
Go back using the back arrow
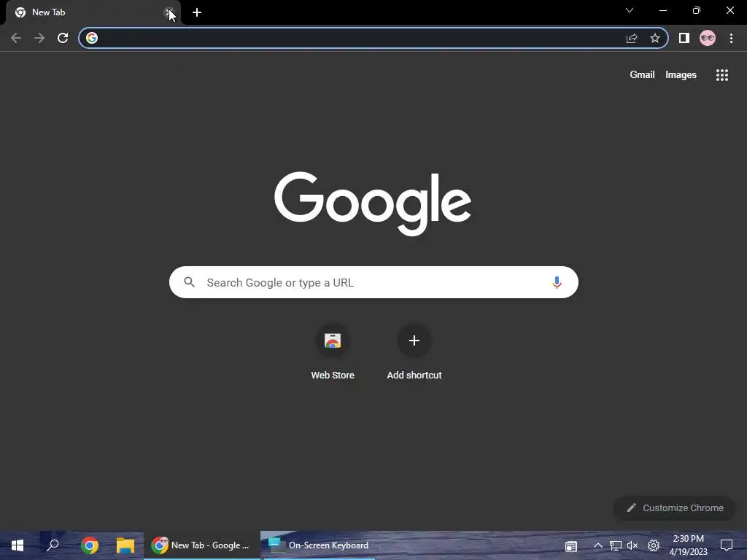point(16,38)
